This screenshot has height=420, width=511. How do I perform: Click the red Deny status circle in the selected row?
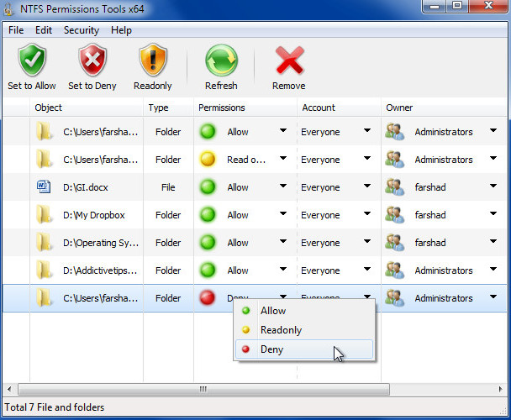(x=208, y=297)
